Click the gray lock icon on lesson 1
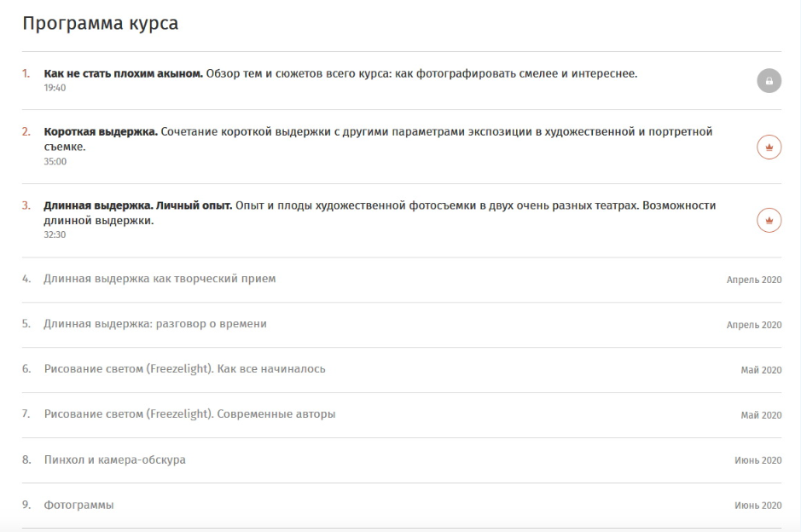Screen dimensions: 801x532 [x=769, y=81]
